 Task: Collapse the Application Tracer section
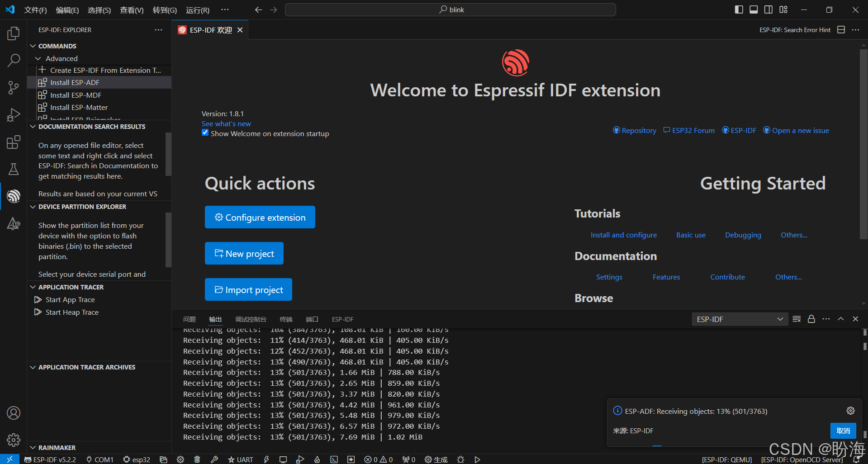pos(33,287)
